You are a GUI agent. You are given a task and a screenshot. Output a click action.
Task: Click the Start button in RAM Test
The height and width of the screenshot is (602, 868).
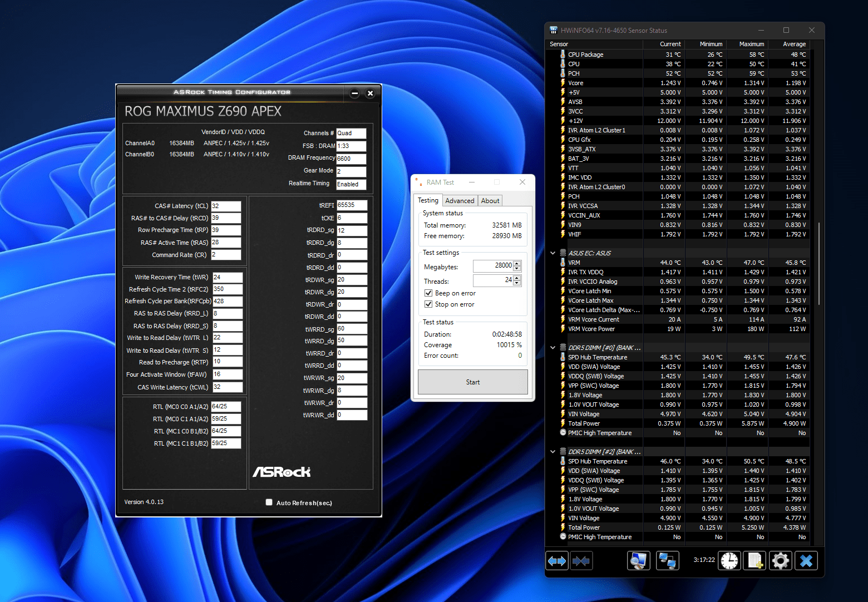(x=473, y=382)
